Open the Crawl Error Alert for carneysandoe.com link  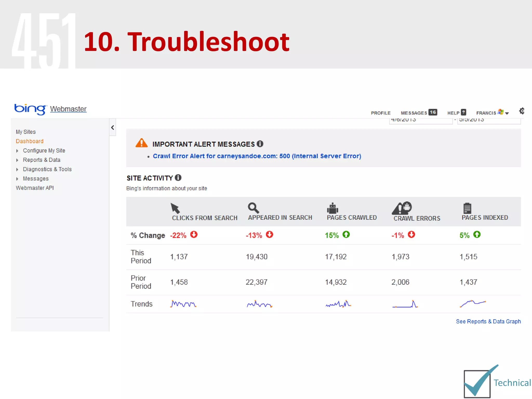pos(257,156)
